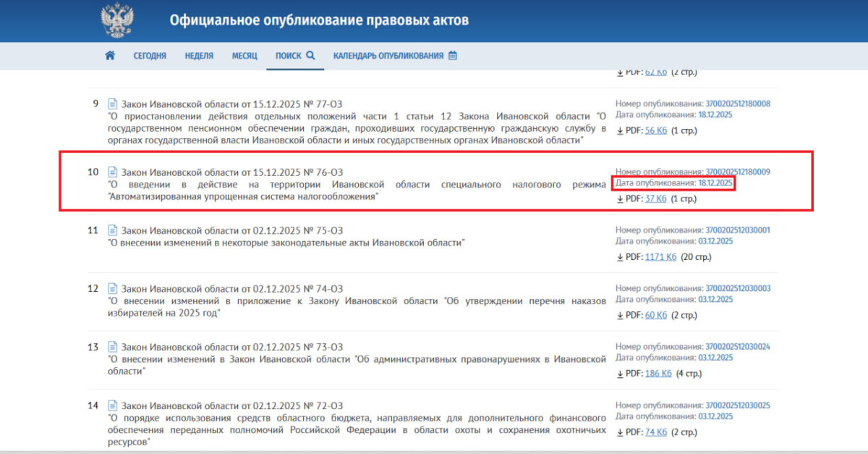Open КАЛЕНДАРЬ ОПУБЛИКОВАНИЯ

point(395,56)
